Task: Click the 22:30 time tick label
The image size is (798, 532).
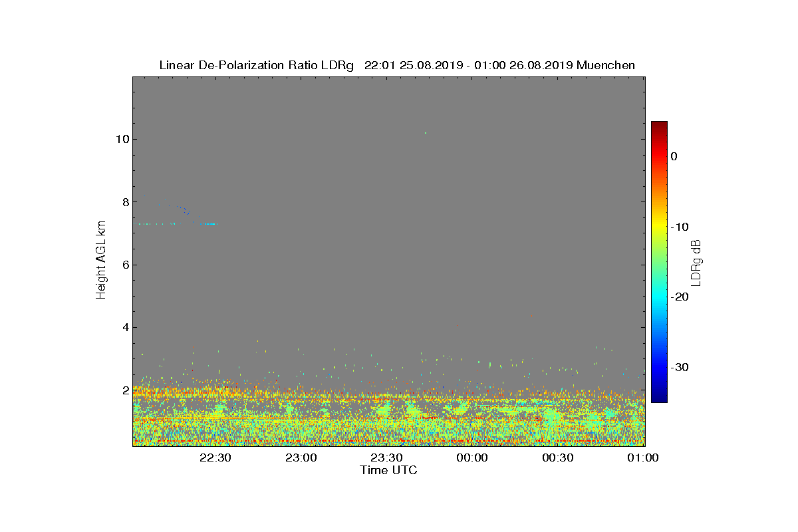Action: pyautogui.click(x=215, y=458)
